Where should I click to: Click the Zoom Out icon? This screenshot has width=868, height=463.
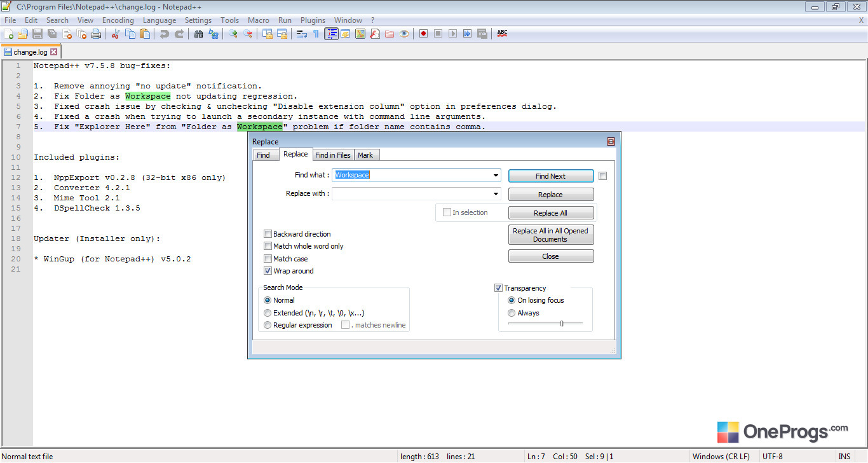click(248, 34)
